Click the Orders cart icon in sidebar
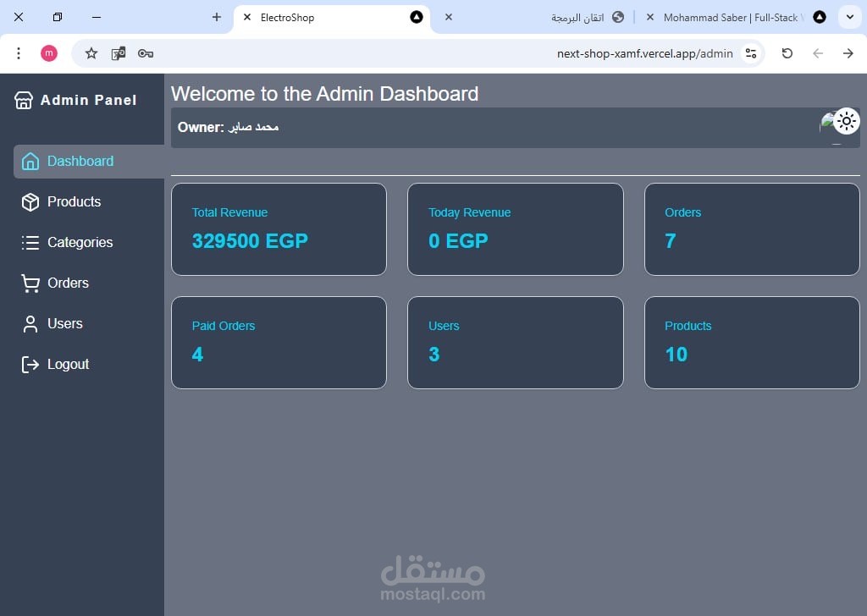The height and width of the screenshot is (616, 867). [x=30, y=283]
